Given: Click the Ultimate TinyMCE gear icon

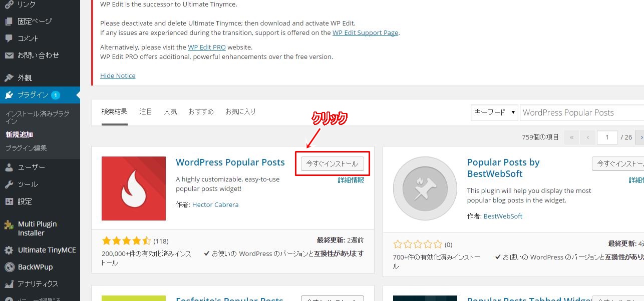Looking at the screenshot, I should 9,250.
